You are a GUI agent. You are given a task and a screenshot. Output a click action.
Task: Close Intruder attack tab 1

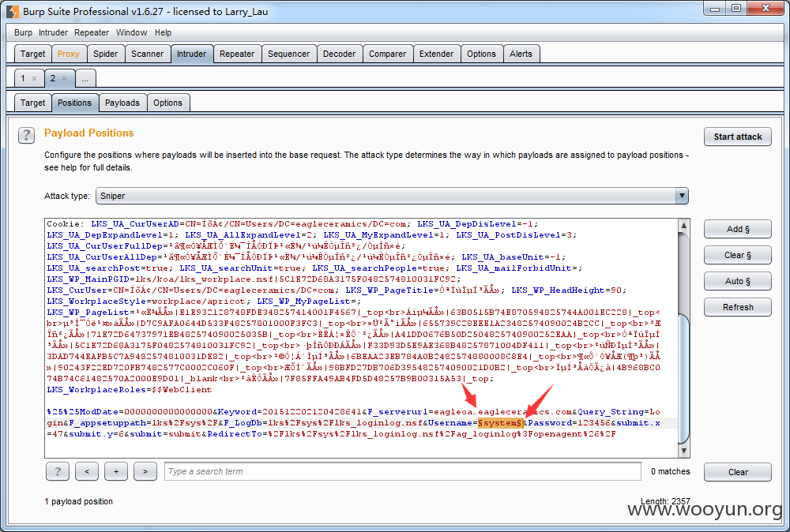pyautogui.click(x=34, y=78)
